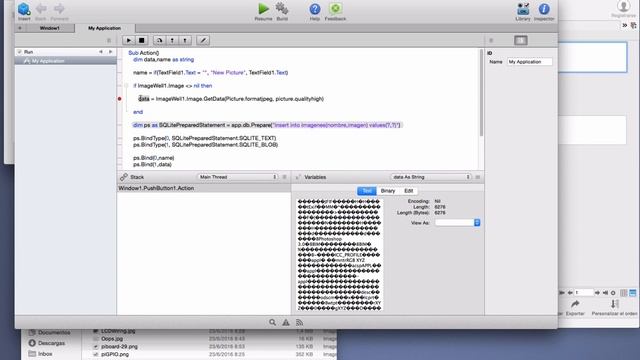Click the Find magnifier icon at bottom
Viewport: 640px width, 360px height.
272,322
